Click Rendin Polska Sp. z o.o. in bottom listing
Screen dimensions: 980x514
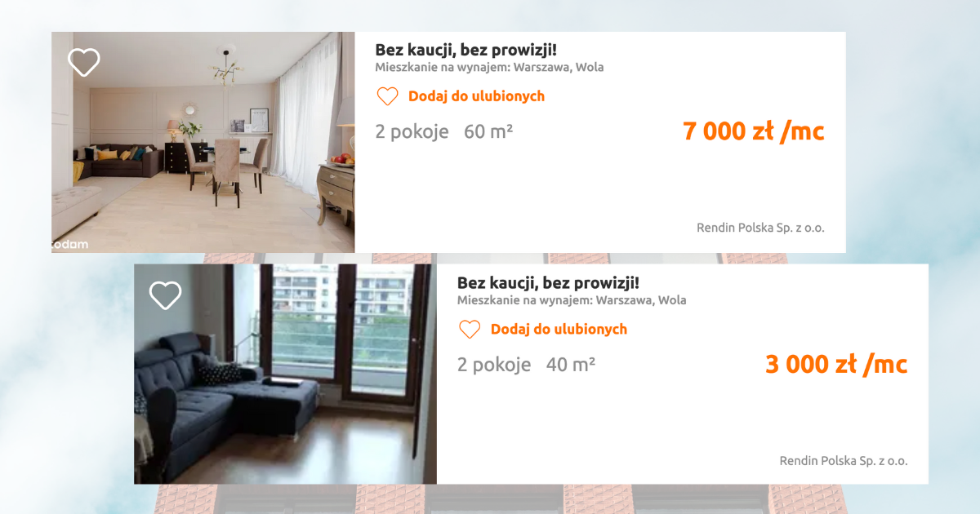[844, 461]
